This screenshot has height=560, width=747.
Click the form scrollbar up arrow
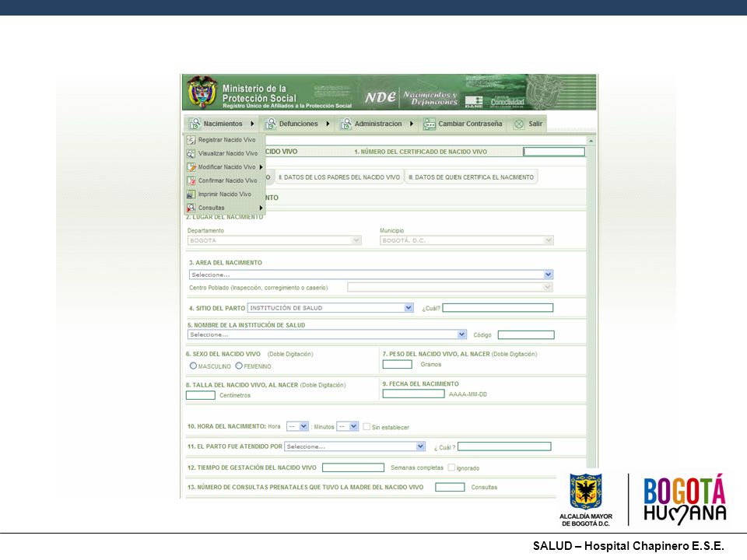pos(591,141)
